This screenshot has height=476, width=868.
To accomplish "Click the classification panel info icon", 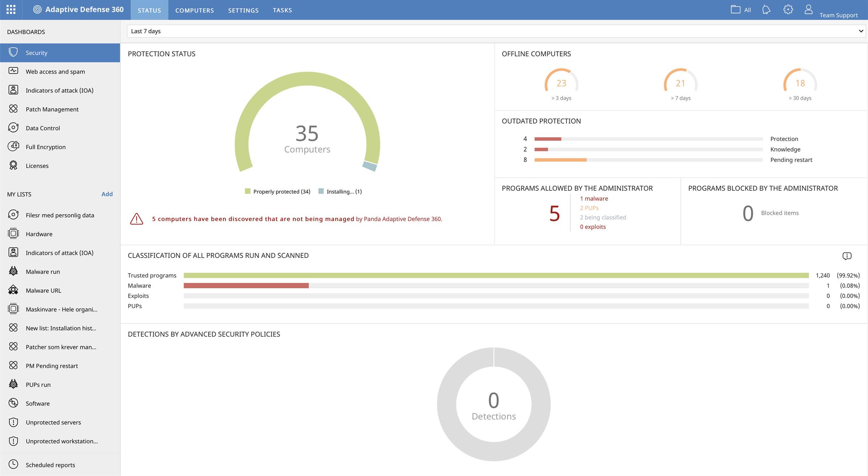I will click(847, 256).
